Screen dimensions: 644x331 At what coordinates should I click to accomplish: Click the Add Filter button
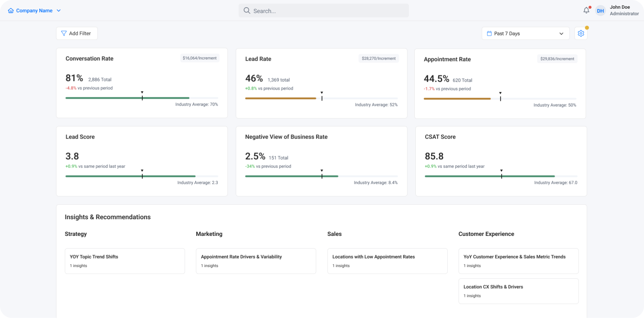click(x=77, y=33)
